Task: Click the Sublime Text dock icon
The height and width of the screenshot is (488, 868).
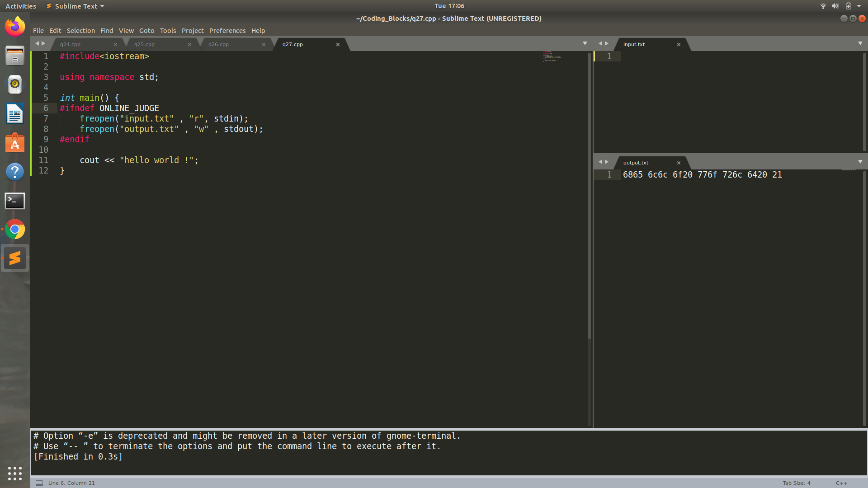Action: (x=15, y=258)
